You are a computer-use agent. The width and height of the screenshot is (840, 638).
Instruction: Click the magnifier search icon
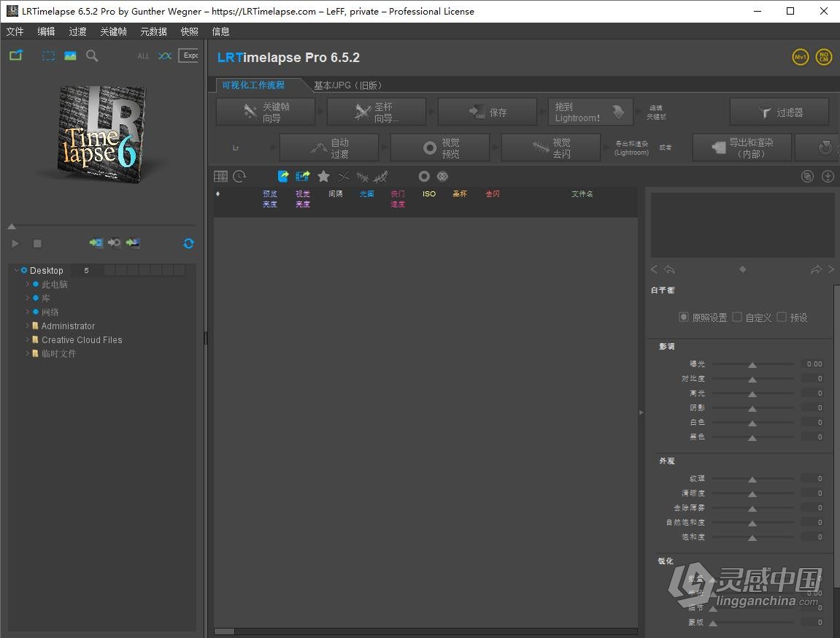[92, 55]
